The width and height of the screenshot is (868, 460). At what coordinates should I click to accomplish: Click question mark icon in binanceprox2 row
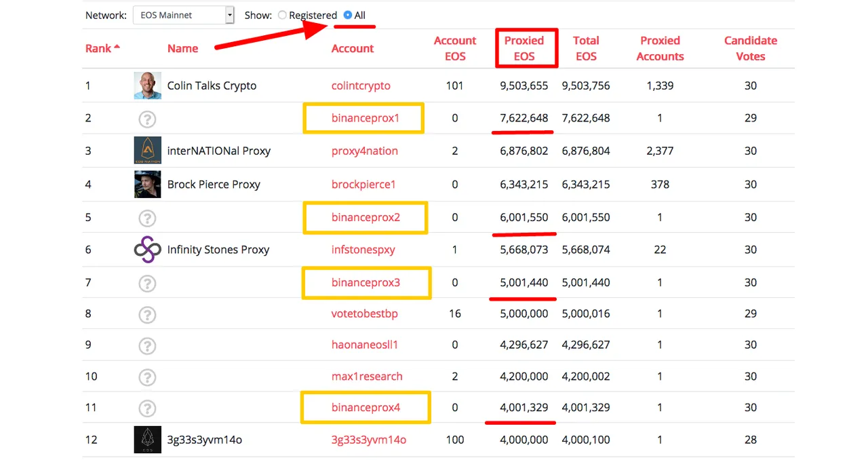click(x=147, y=218)
